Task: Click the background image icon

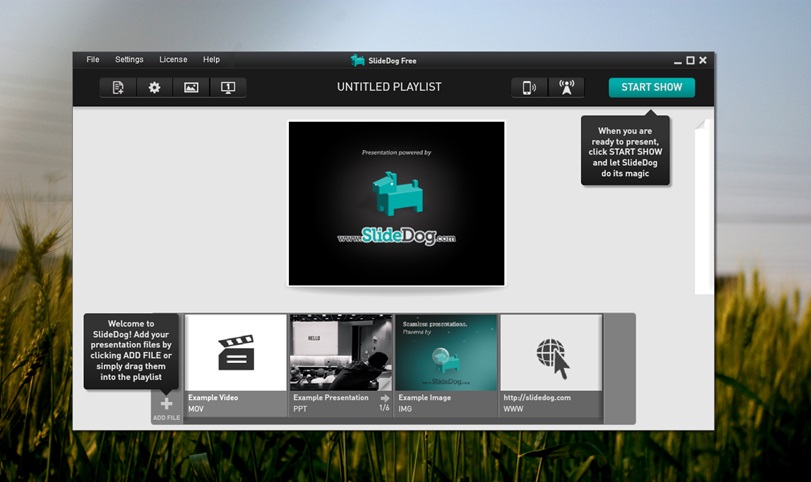Action: click(191, 87)
